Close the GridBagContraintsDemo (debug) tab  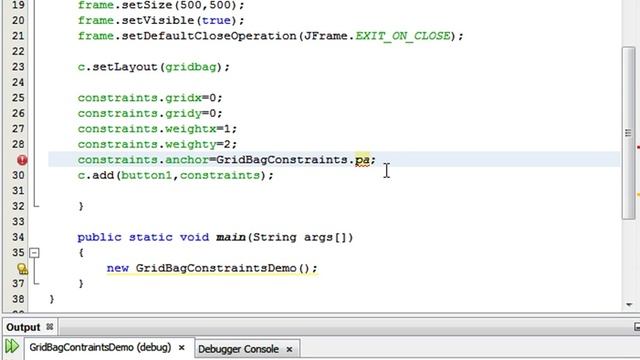point(182,348)
